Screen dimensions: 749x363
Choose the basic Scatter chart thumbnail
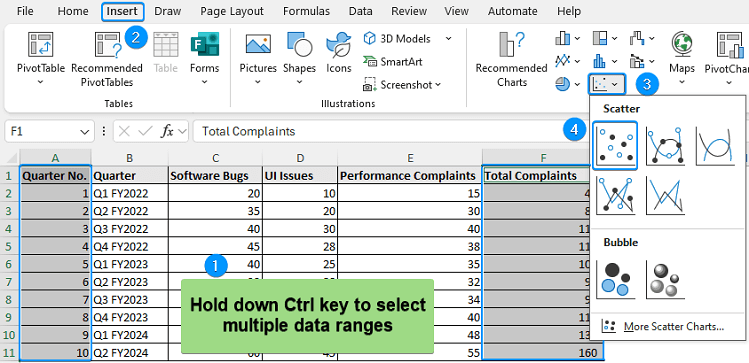(x=615, y=146)
